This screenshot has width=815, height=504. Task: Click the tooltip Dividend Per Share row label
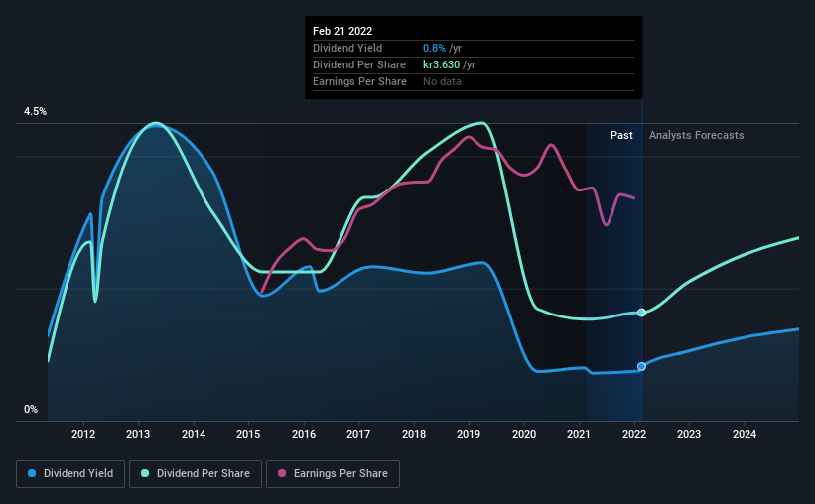click(359, 64)
